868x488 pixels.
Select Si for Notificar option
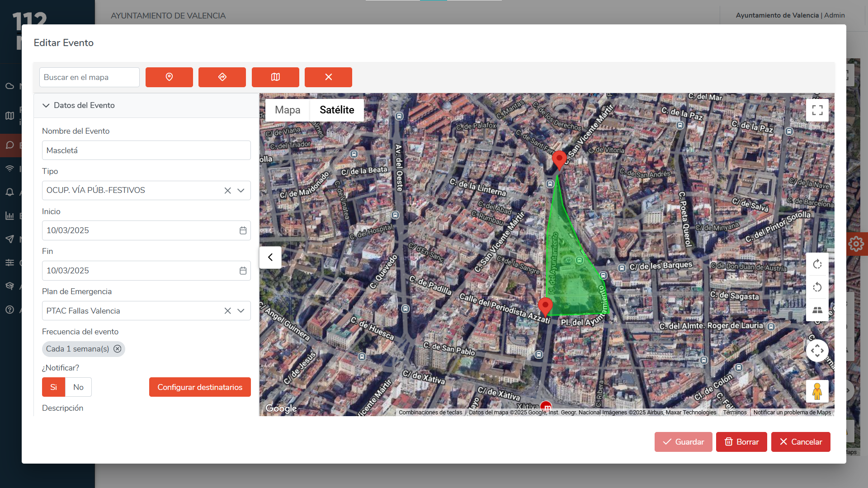(53, 387)
